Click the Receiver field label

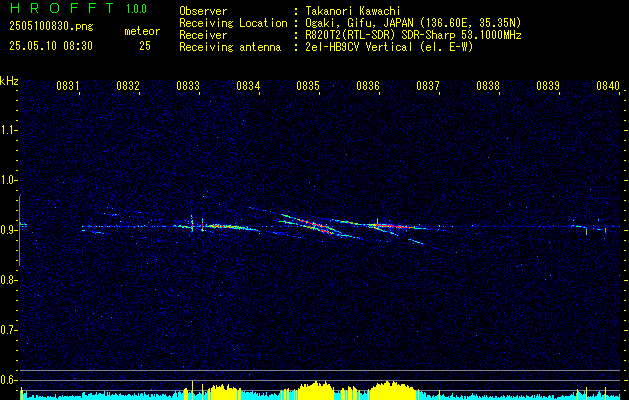point(203,35)
